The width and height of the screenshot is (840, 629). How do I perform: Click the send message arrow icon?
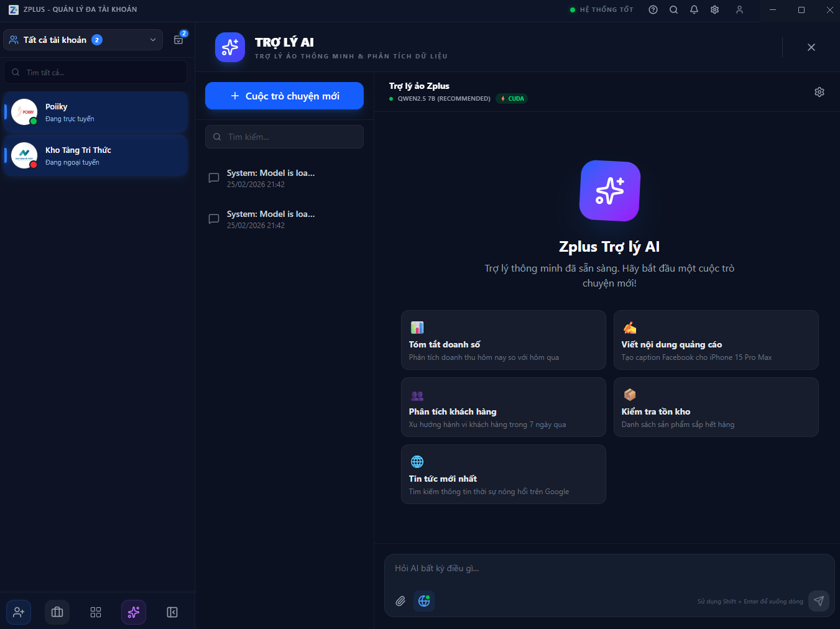[x=818, y=601]
